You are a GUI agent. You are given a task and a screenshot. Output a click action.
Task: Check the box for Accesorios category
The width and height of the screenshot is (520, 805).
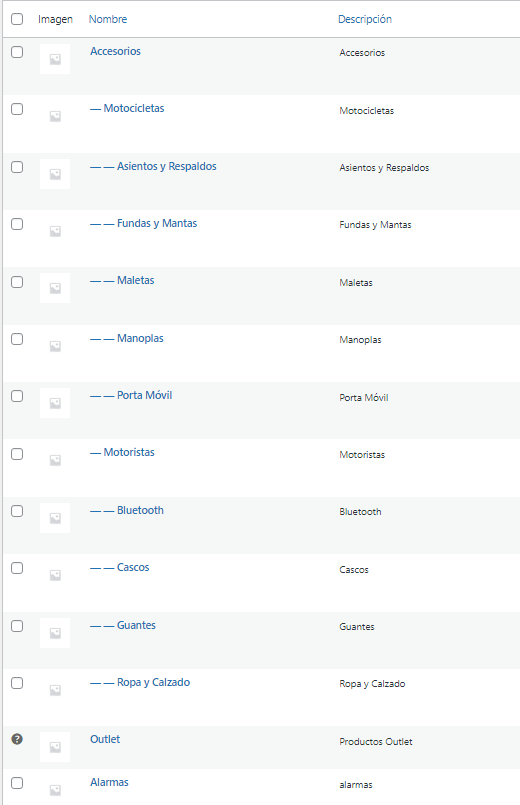pyautogui.click(x=17, y=52)
